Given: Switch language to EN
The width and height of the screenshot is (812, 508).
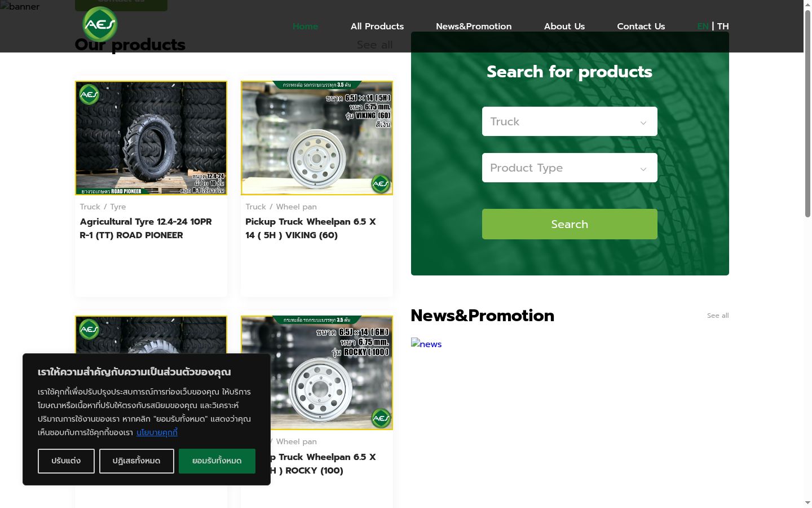Looking at the screenshot, I should (x=703, y=27).
